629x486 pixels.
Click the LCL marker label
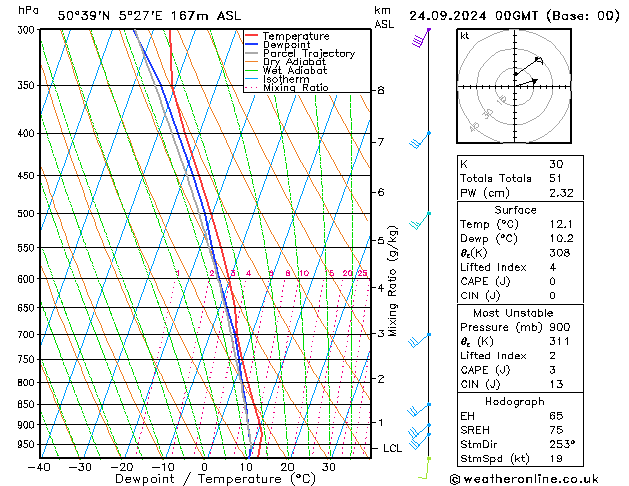[x=392, y=448]
